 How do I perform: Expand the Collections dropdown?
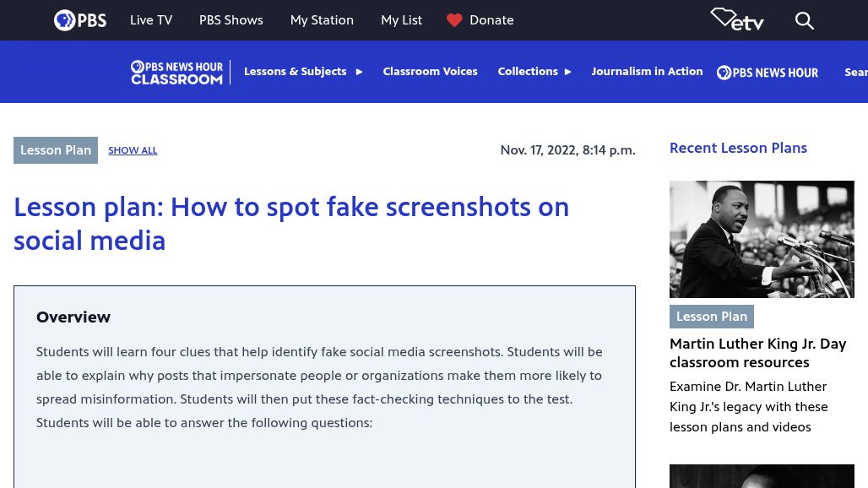coord(534,72)
